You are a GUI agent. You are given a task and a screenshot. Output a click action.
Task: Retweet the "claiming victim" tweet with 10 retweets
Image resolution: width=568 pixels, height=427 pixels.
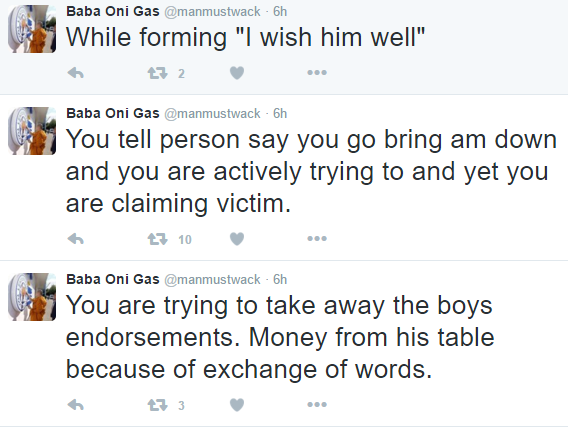pos(158,239)
